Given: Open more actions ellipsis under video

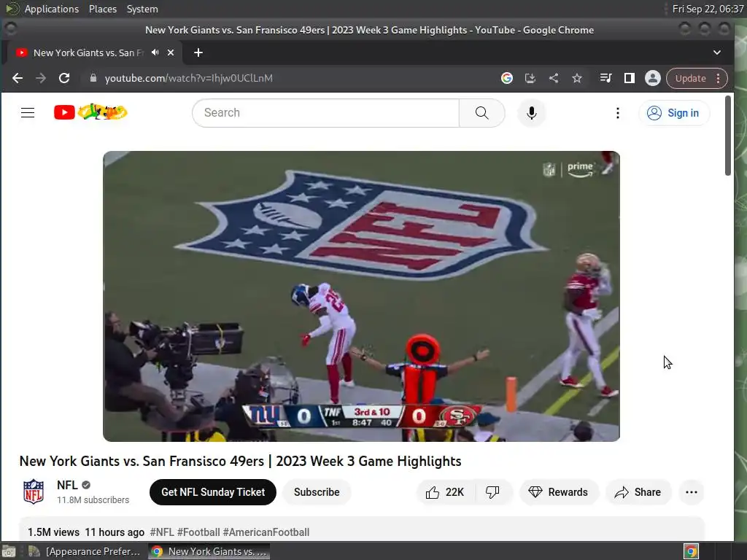Looking at the screenshot, I should 692,492.
